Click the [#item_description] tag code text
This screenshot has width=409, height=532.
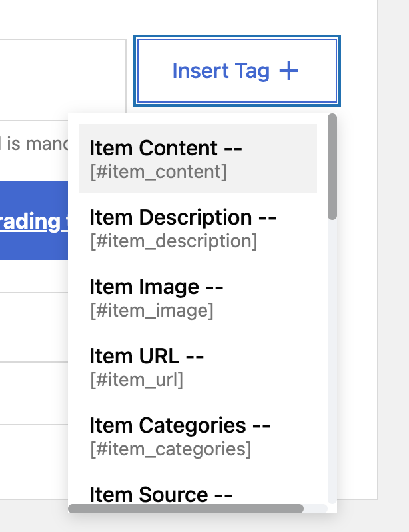click(173, 241)
